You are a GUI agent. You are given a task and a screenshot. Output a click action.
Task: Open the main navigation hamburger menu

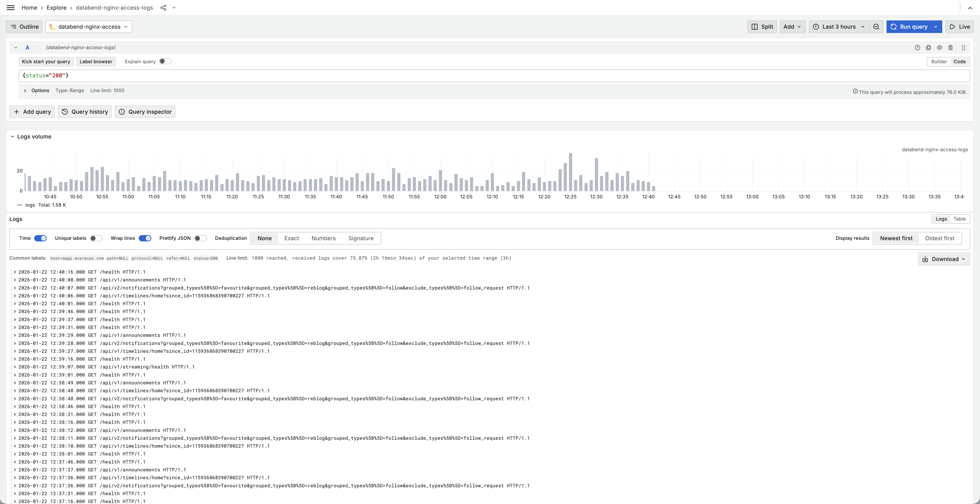[10, 8]
